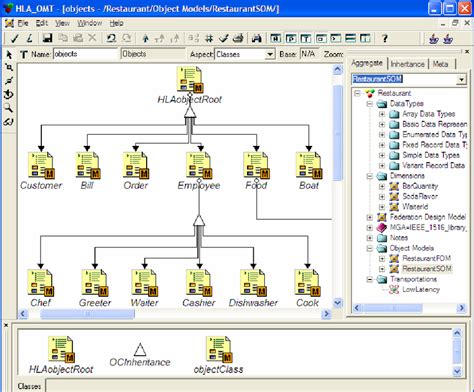Screen dimensions: 474x392
Task: Switch to the Meta tab
Action: (440, 64)
